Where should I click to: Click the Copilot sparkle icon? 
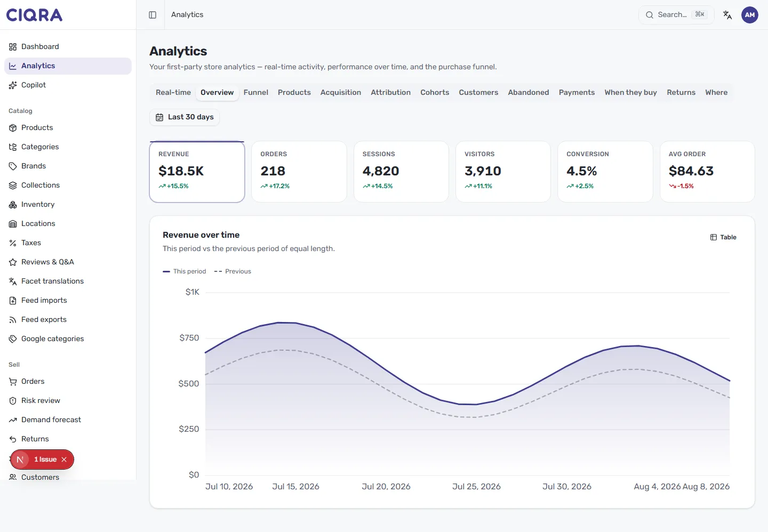click(x=13, y=85)
